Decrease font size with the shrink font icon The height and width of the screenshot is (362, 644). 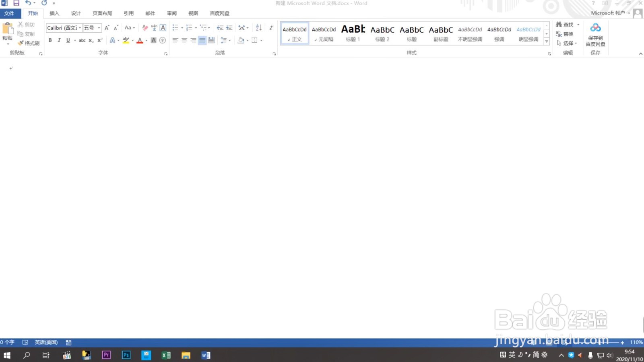(x=116, y=28)
